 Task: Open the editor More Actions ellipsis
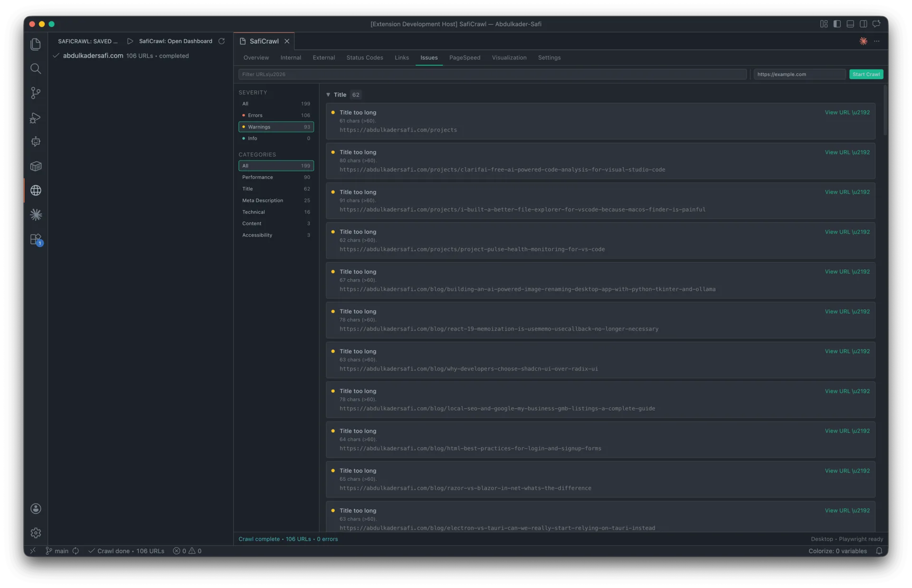click(876, 41)
